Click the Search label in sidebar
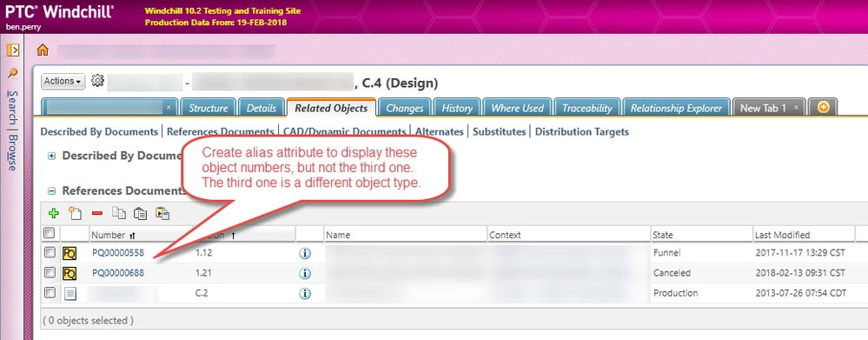 tap(12, 108)
